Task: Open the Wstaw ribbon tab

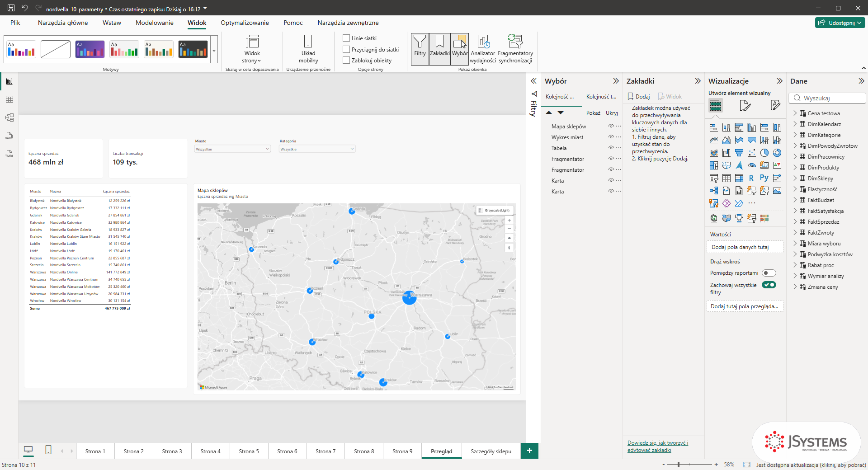Action: pos(112,23)
